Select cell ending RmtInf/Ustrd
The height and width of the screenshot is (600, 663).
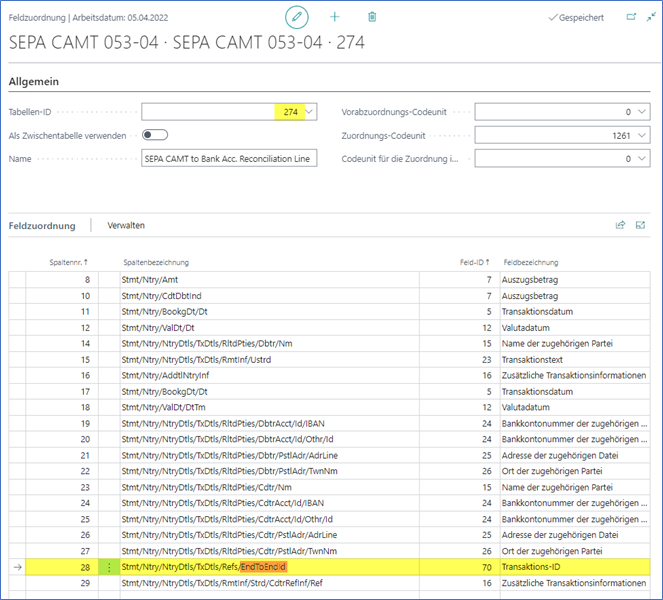click(269, 359)
